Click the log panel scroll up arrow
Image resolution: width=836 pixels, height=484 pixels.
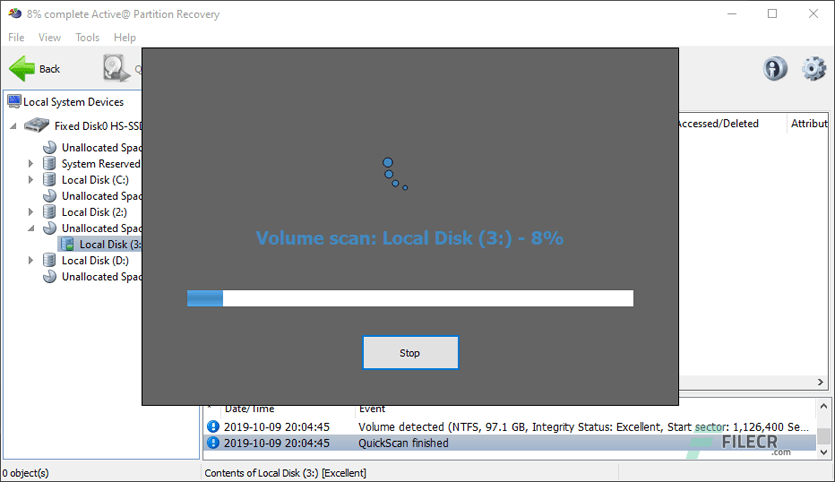pyautogui.click(x=824, y=406)
